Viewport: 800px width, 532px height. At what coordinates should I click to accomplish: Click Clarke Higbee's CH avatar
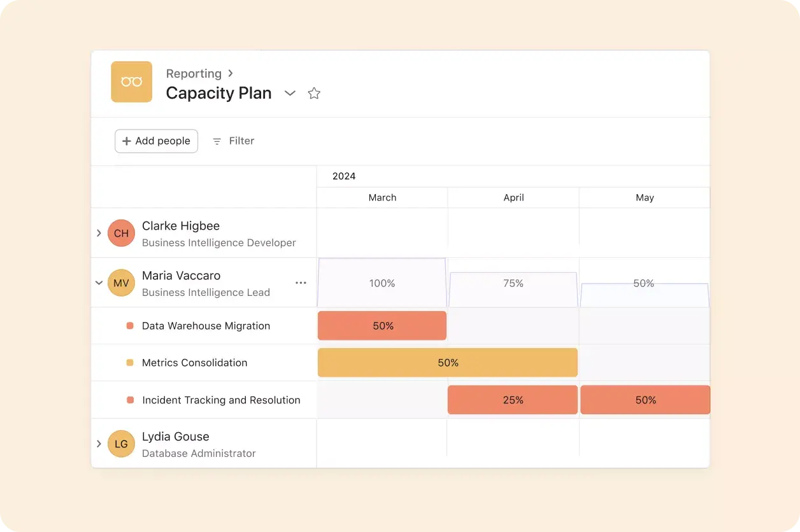click(121, 233)
